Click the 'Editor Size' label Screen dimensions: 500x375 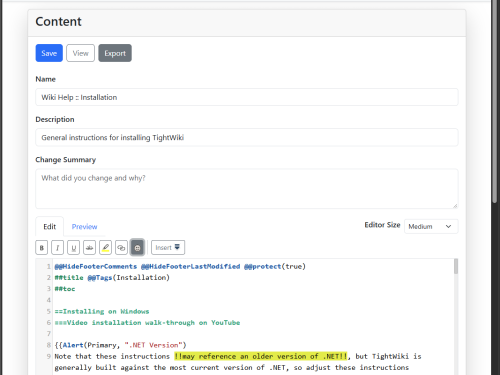pos(382,225)
